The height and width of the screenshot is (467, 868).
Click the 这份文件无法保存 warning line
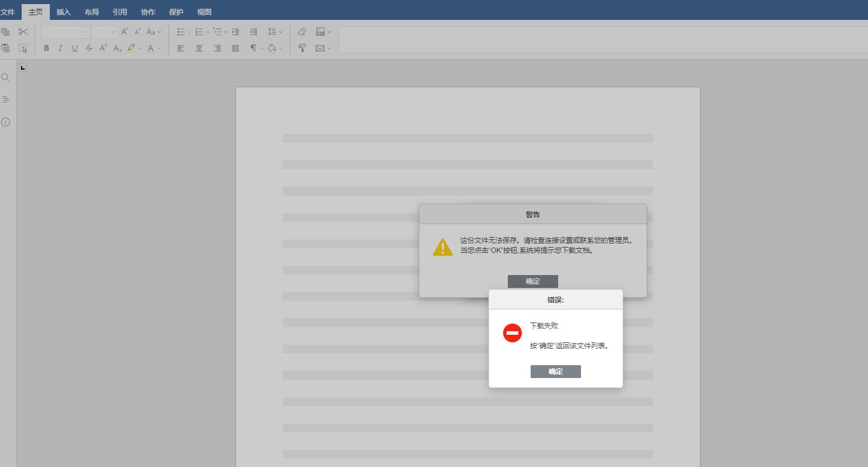click(x=546, y=241)
